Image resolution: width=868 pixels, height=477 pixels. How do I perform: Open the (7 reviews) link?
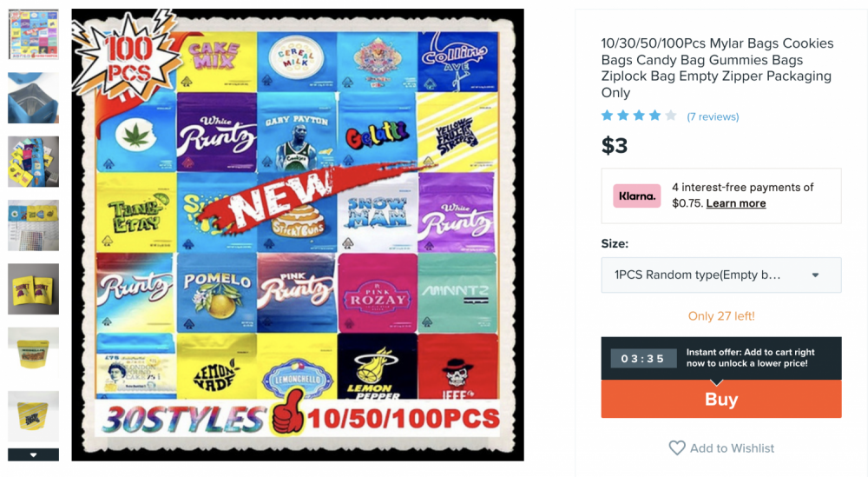coord(713,117)
